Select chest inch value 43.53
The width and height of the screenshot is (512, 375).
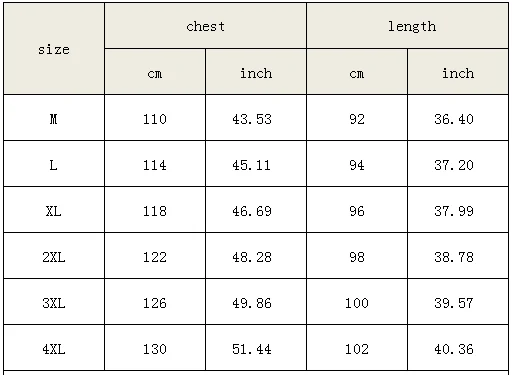click(x=256, y=118)
